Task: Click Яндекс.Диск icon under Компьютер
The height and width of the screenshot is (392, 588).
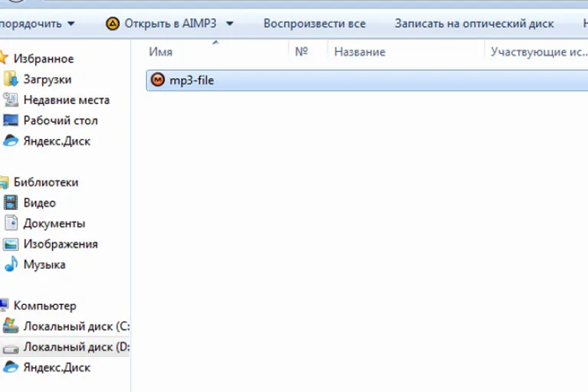Action: coord(11,367)
